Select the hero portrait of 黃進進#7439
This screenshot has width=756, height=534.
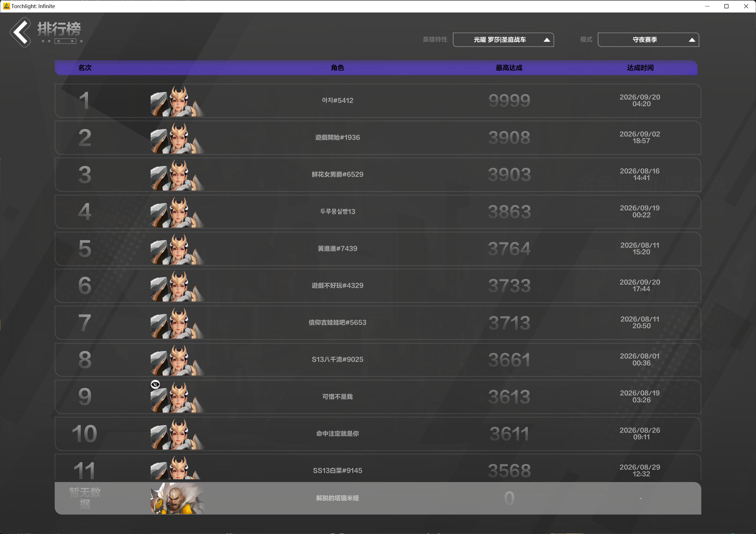177,249
